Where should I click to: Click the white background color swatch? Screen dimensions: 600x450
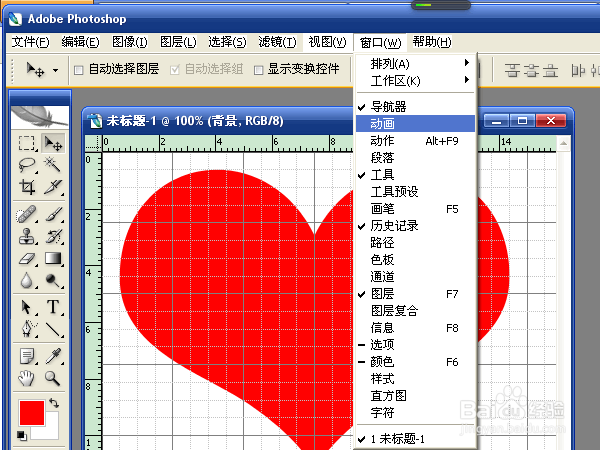click(x=49, y=430)
